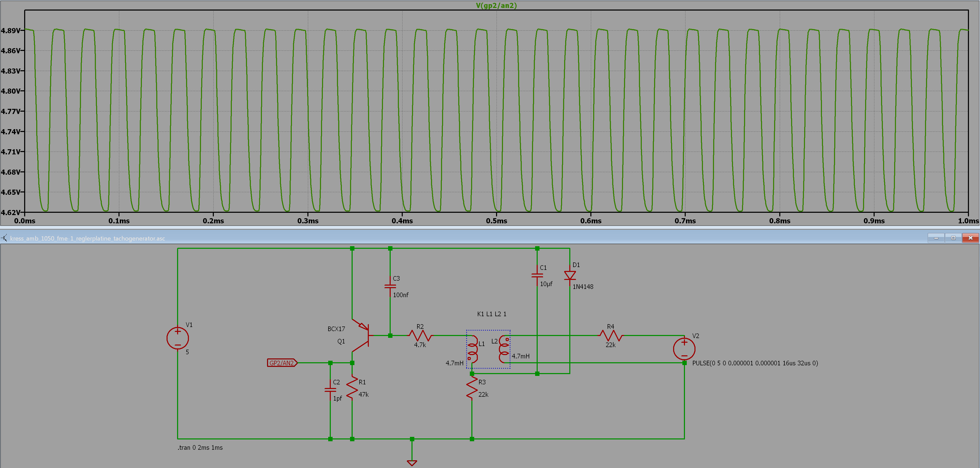Select the R2 4.7k resistor
The width and height of the screenshot is (980, 468).
[420, 335]
